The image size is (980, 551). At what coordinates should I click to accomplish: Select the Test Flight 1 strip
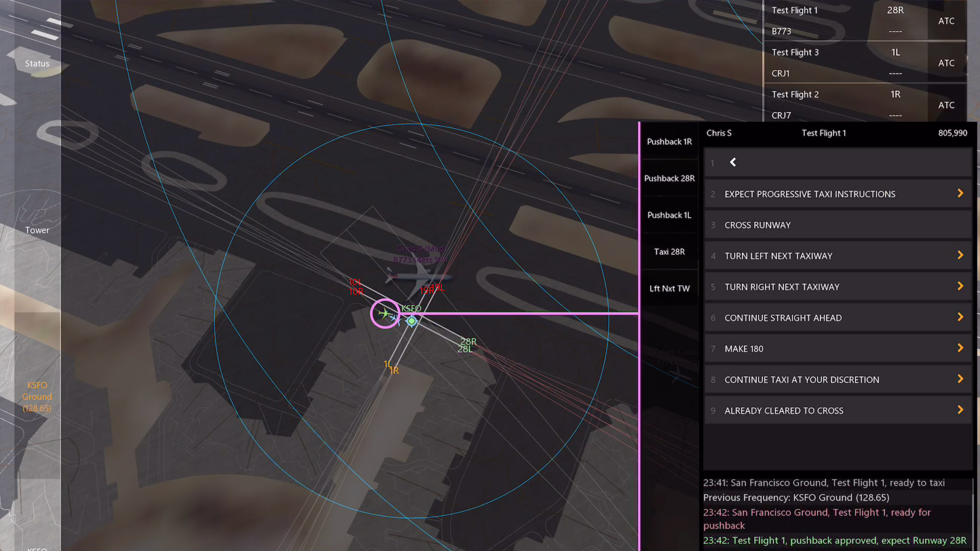point(845,21)
